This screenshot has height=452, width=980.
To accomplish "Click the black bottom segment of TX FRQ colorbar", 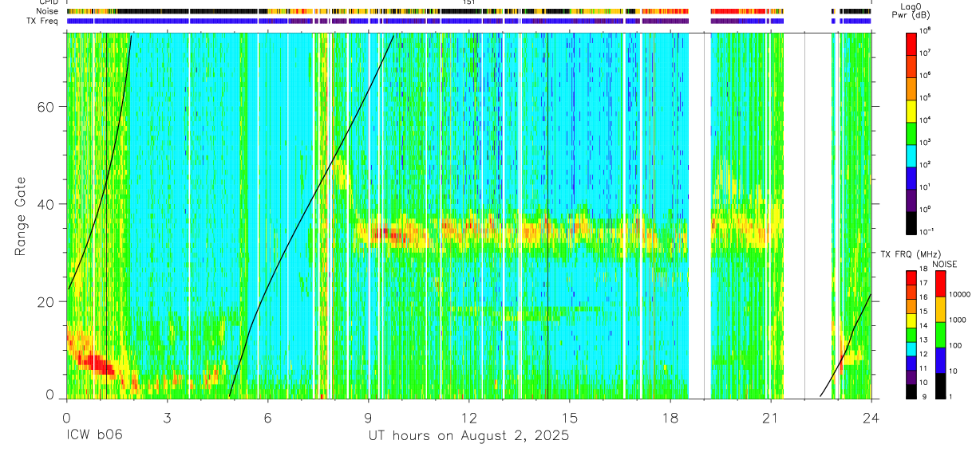I will pyautogui.click(x=911, y=391).
